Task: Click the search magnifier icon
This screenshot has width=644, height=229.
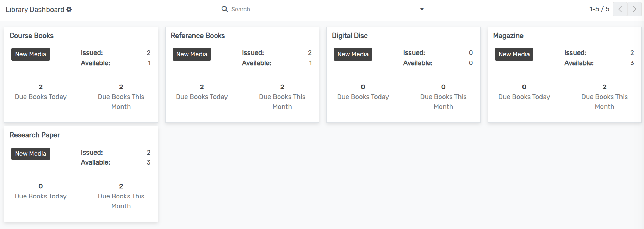Action: [224, 9]
